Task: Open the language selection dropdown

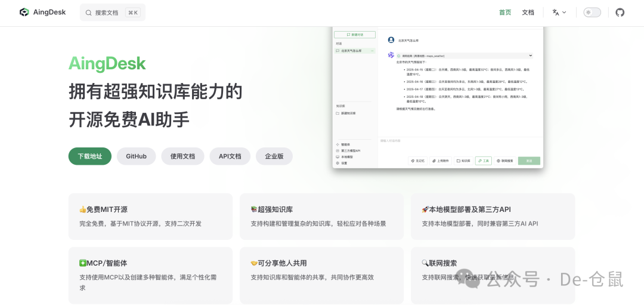Action: [x=559, y=13]
